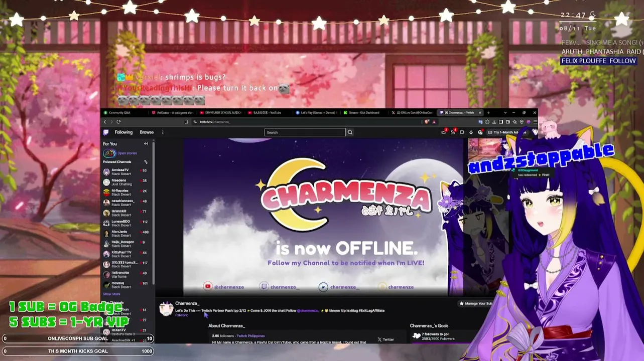Click the magnifier search button
This screenshot has width=644, height=361.
click(350, 132)
